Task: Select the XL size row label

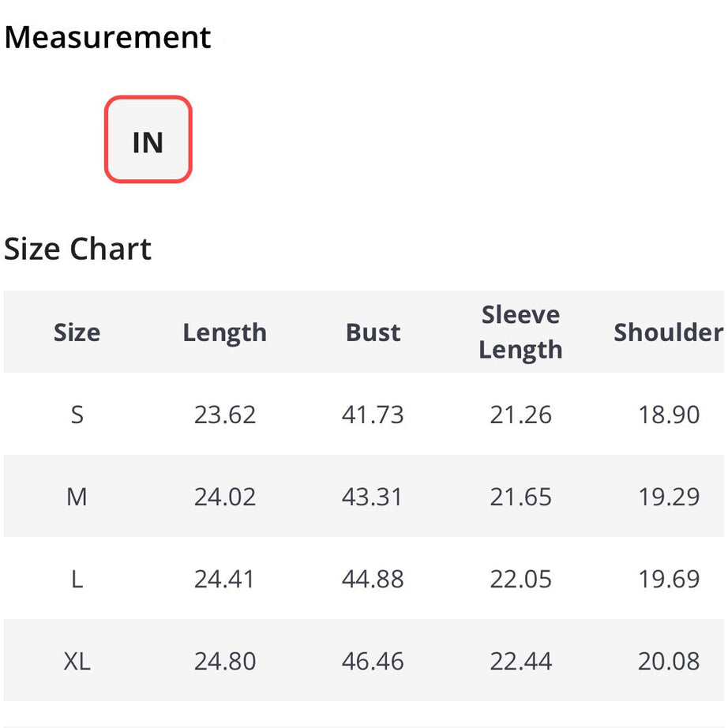Action: point(77,661)
